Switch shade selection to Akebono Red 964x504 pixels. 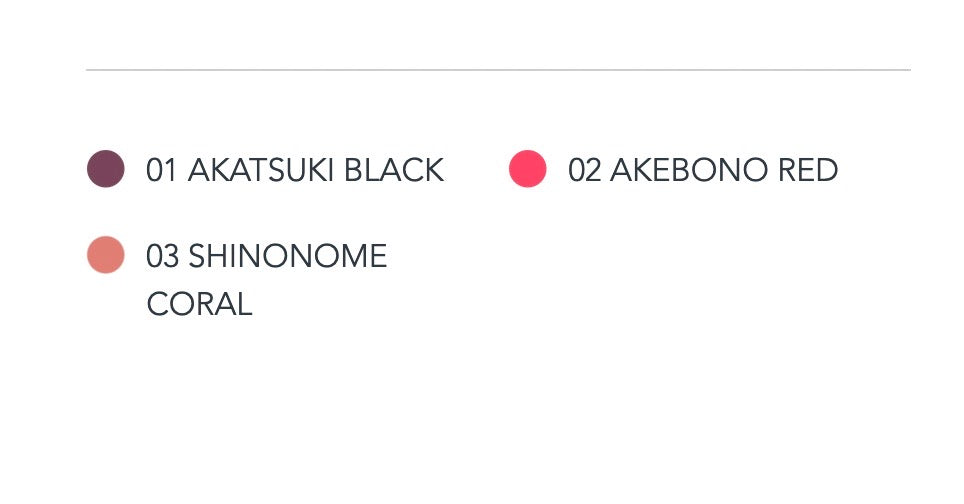point(527,169)
